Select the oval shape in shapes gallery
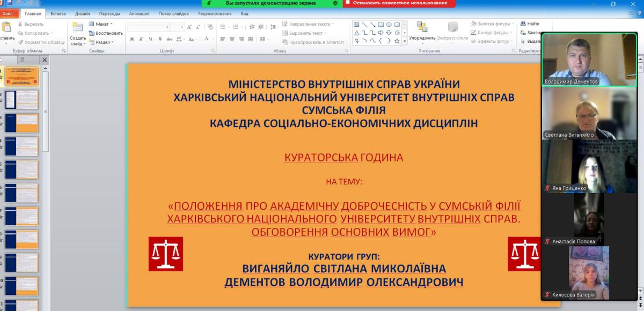 389,24
